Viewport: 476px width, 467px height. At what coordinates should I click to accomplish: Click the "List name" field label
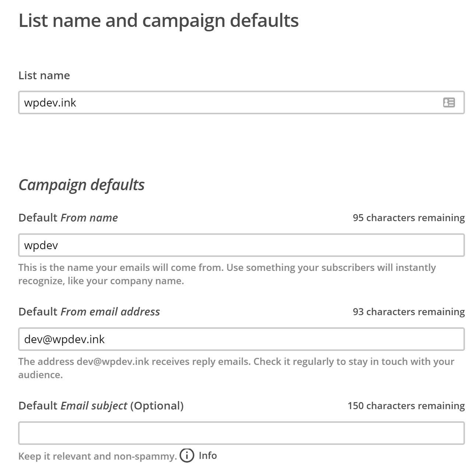pyautogui.click(x=44, y=76)
